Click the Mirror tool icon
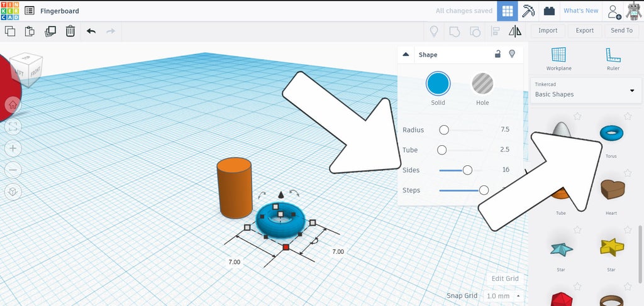This screenshot has width=644, height=306. (x=515, y=31)
